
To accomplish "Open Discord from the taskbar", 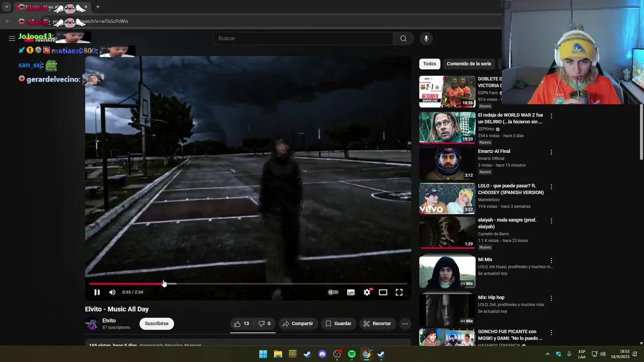I will click(323, 354).
